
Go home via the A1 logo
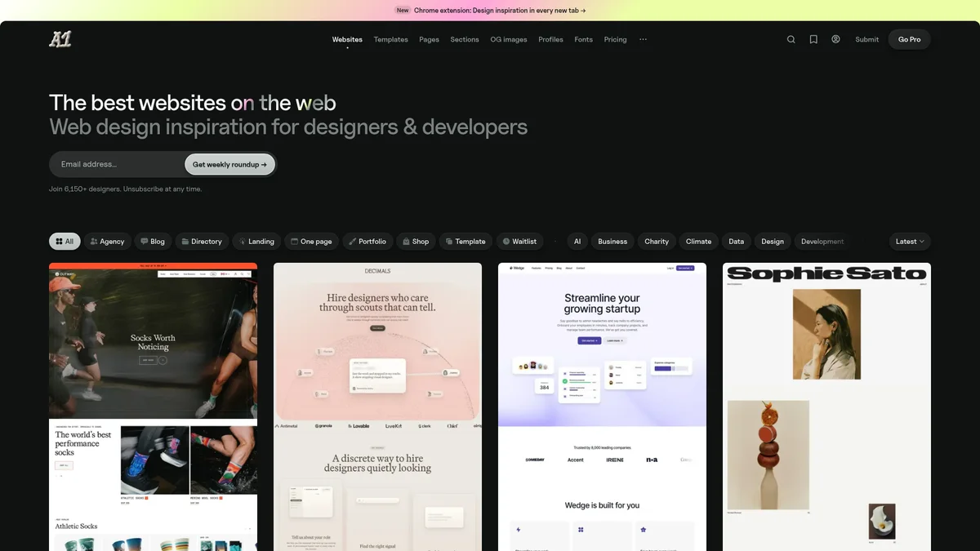coord(60,38)
